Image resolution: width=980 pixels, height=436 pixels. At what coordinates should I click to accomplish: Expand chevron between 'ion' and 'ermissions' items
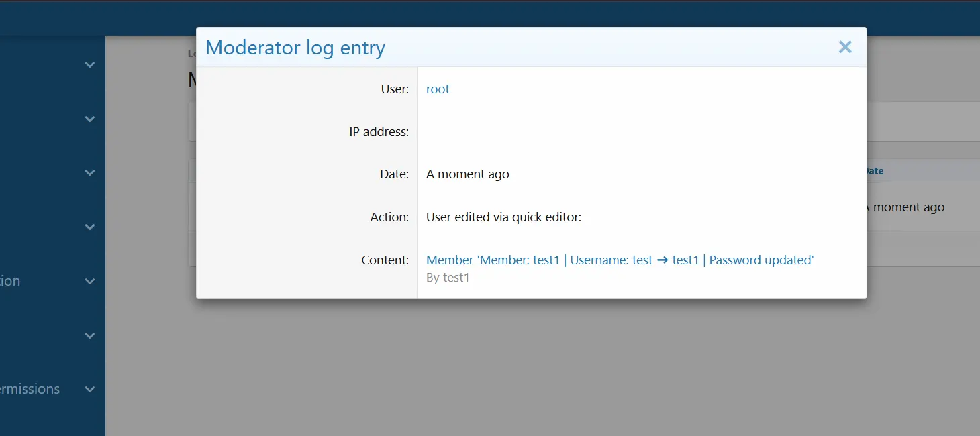pyautogui.click(x=90, y=335)
